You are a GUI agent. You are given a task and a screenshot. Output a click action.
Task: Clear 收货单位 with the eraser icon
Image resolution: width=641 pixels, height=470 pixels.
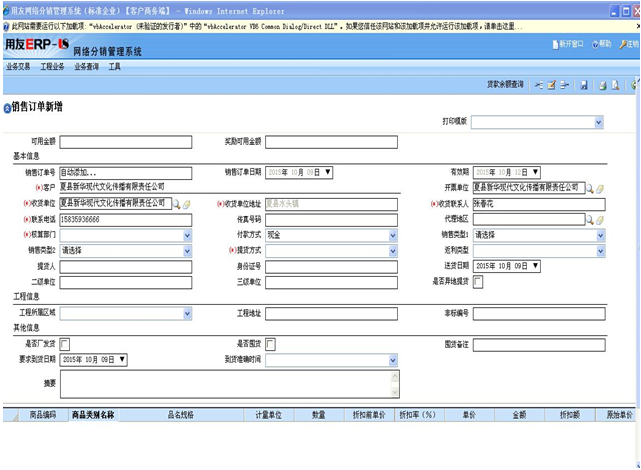point(186,204)
